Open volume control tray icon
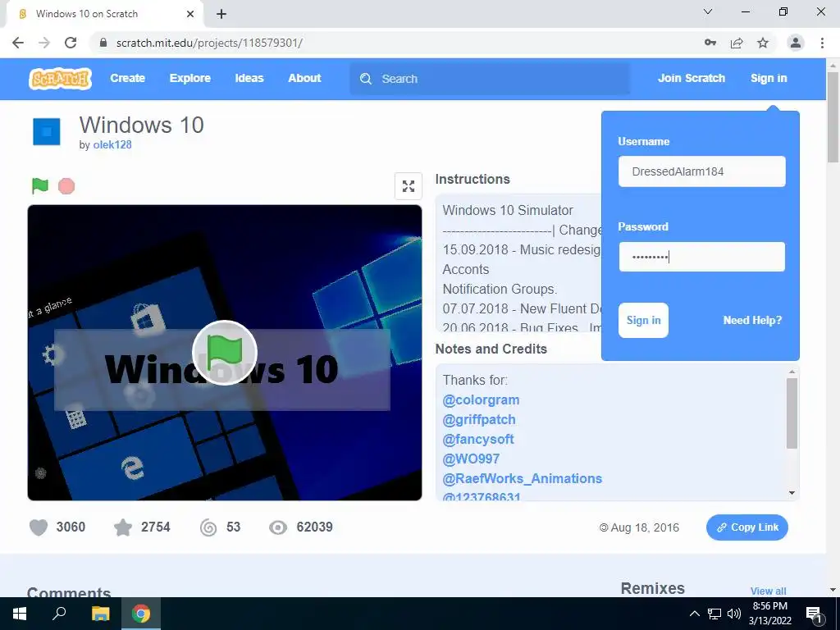This screenshot has height=630, width=840. [734, 614]
